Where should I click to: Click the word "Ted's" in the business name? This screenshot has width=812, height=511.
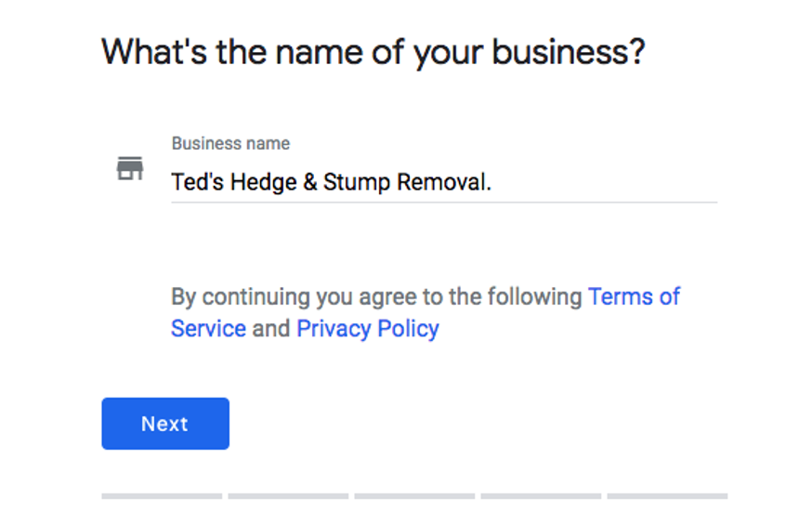click(197, 182)
